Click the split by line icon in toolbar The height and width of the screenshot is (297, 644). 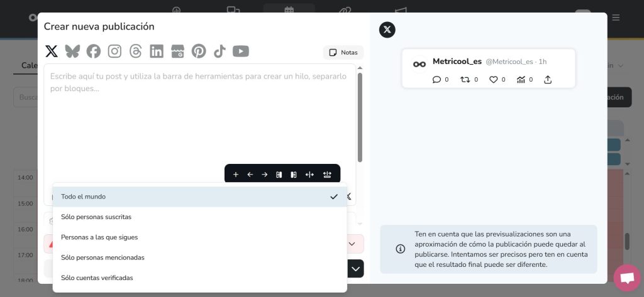click(327, 175)
